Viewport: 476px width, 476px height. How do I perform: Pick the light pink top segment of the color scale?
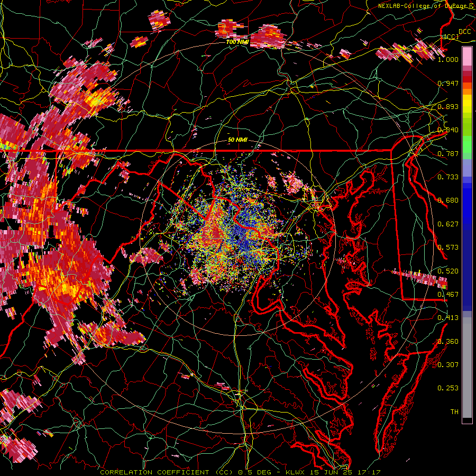[467, 56]
